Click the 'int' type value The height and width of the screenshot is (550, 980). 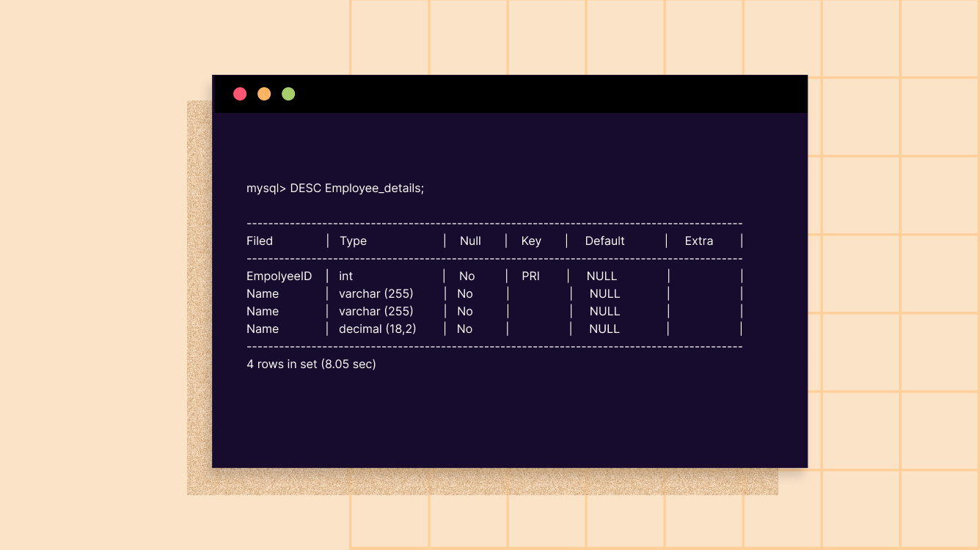click(345, 276)
